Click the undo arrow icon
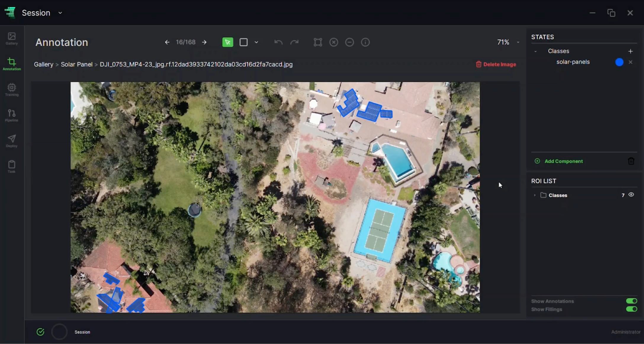This screenshot has height=344, width=644. 278,42
